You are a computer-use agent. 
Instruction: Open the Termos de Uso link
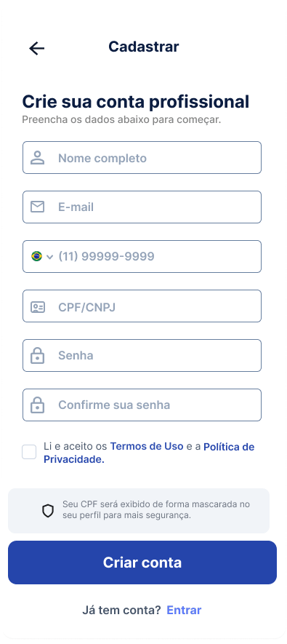[x=147, y=447]
